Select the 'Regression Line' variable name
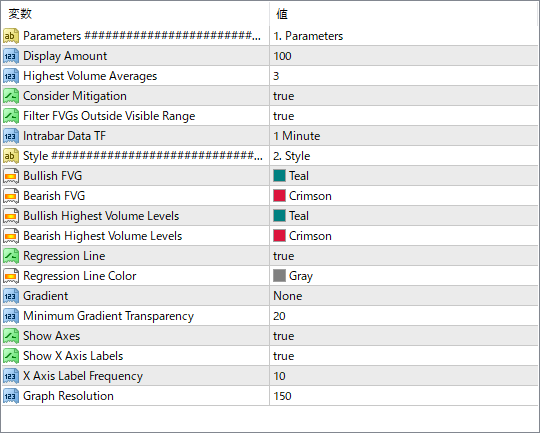The height and width of the screenshot is (433, 540). coord(64,256)
